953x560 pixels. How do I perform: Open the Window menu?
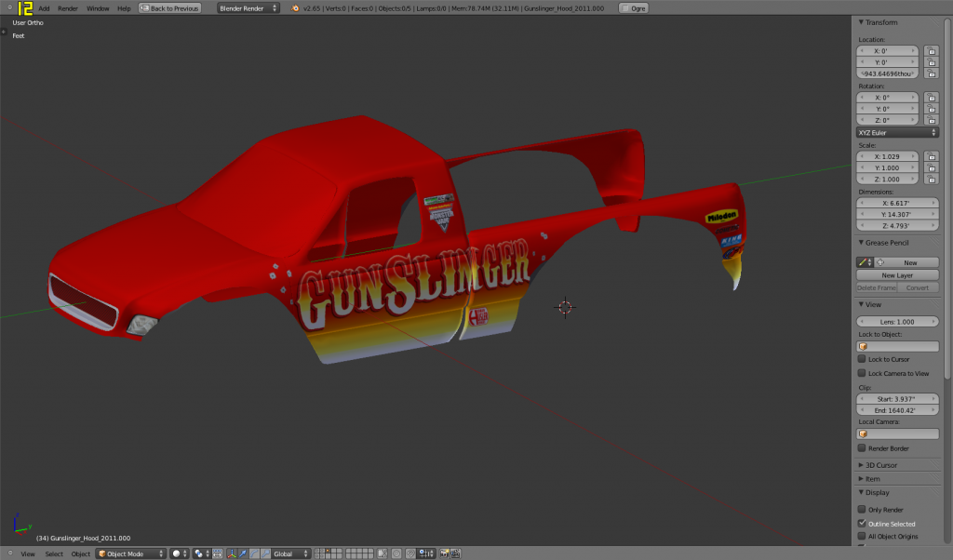pos(97,8)
